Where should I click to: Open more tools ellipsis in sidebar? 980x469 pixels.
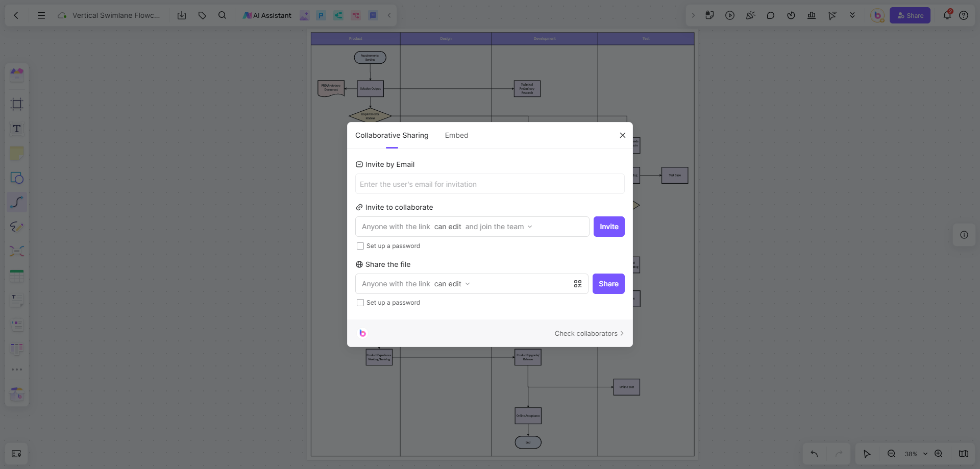click(17, 369)
